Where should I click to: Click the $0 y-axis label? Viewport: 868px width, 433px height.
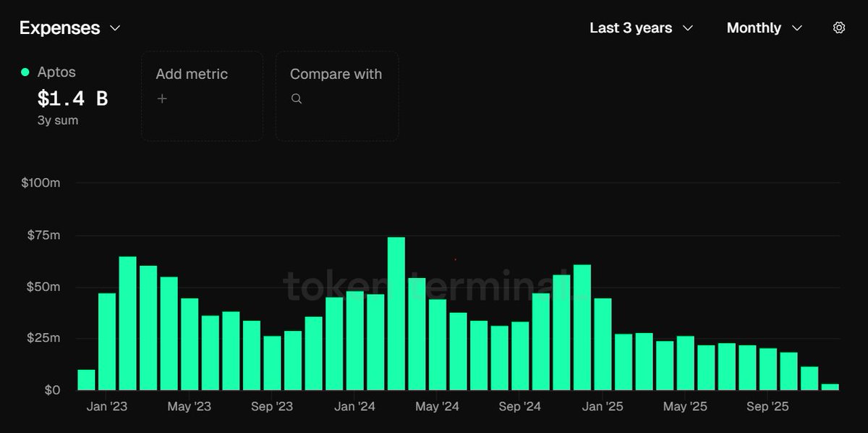[x=51, y=390]
